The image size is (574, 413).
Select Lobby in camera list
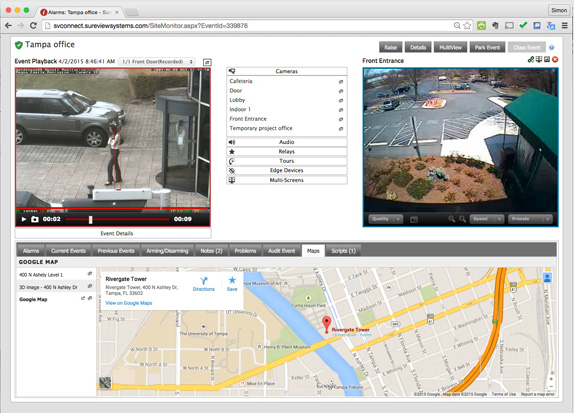(237, 100)
